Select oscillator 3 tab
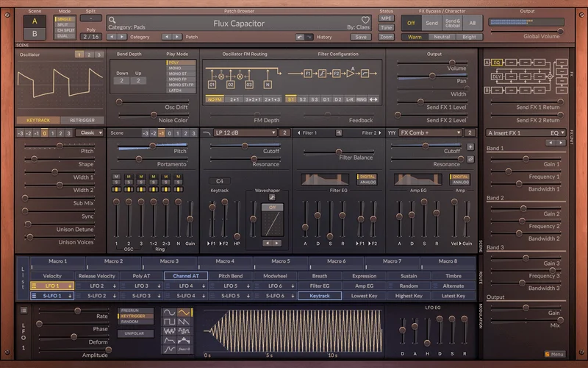This screenshot has height=368, width=588. point(98,54)
